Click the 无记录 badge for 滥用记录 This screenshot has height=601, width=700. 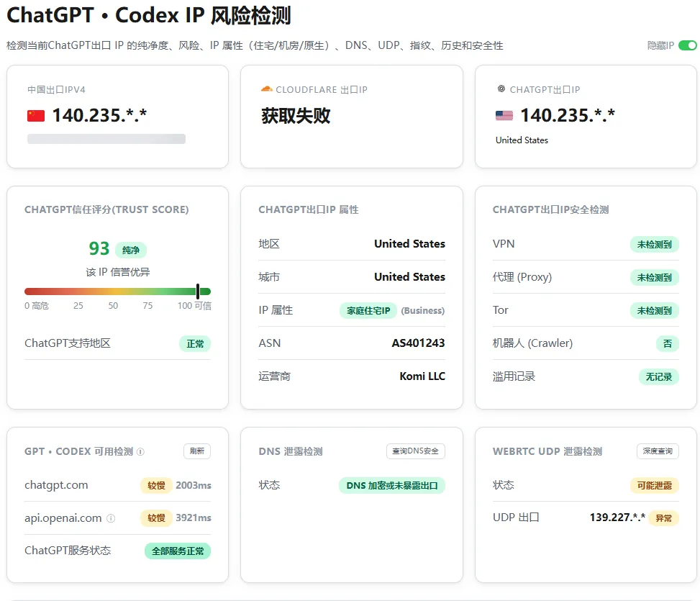pyautogui.click(x=659, y=377)
